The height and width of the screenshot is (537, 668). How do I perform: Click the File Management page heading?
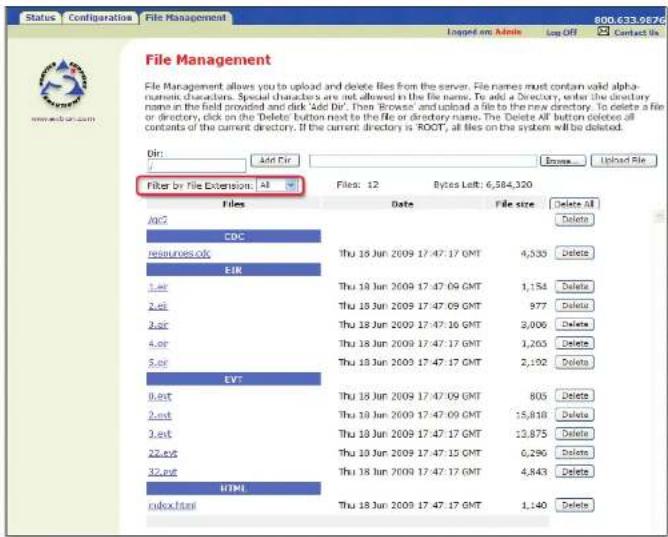coord(208,60)
